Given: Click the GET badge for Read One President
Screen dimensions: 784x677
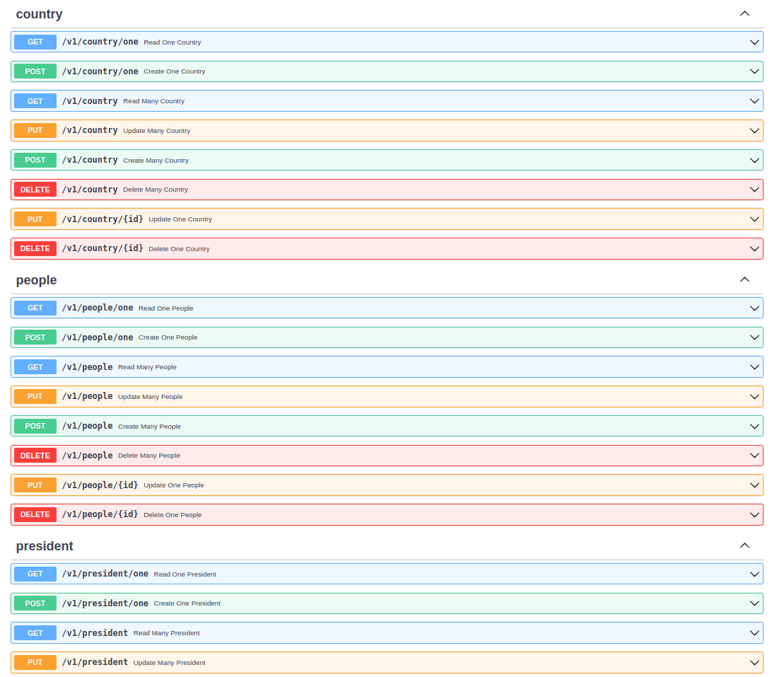Looking at the screenshot, I should [x=35, y=574].
